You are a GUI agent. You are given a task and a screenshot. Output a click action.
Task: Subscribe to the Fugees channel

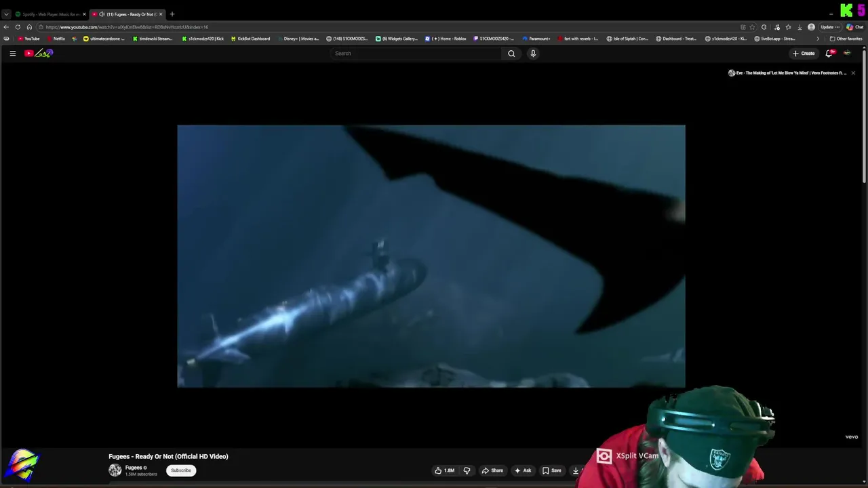coord(181,470)
